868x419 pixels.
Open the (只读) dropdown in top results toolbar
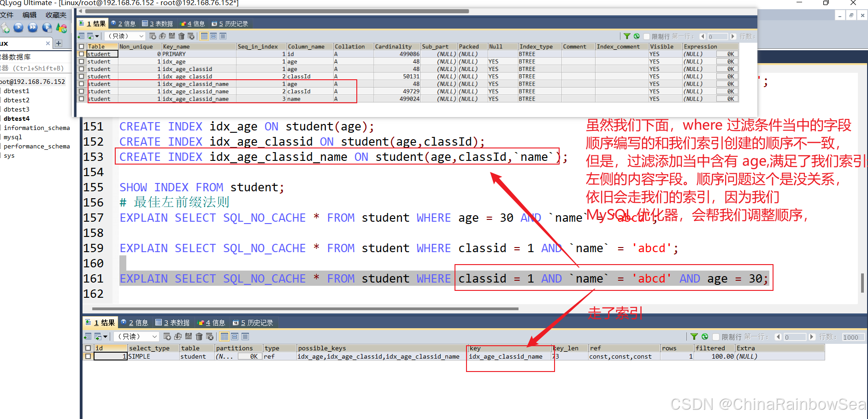tap(125, 36)
